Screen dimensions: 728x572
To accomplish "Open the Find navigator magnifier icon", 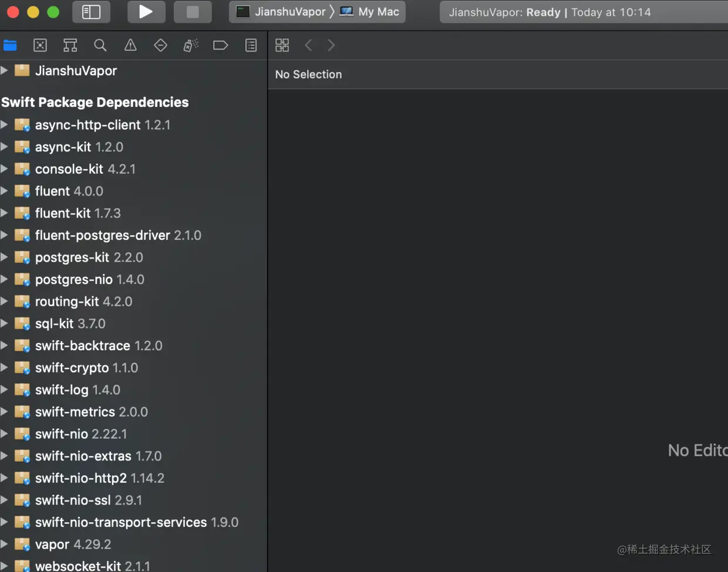I will pyautogui.click(x=100, y=45).
